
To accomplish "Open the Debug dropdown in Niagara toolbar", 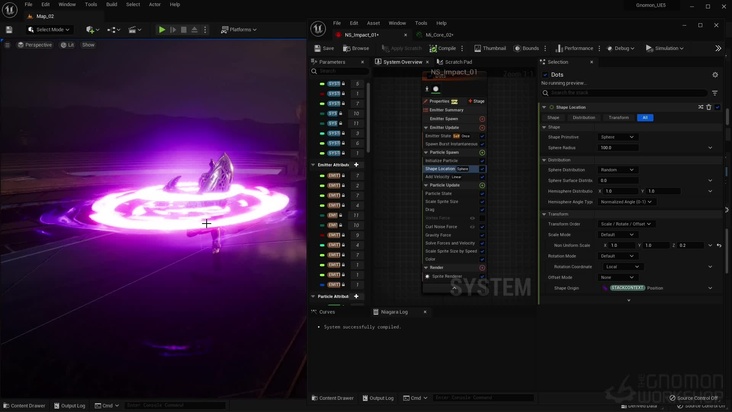I will pos(621,48).
